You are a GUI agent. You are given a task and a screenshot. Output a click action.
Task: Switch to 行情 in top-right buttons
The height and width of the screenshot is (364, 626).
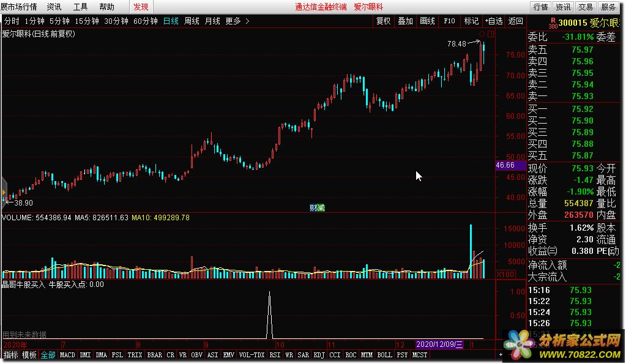click(x=540, y=7)
